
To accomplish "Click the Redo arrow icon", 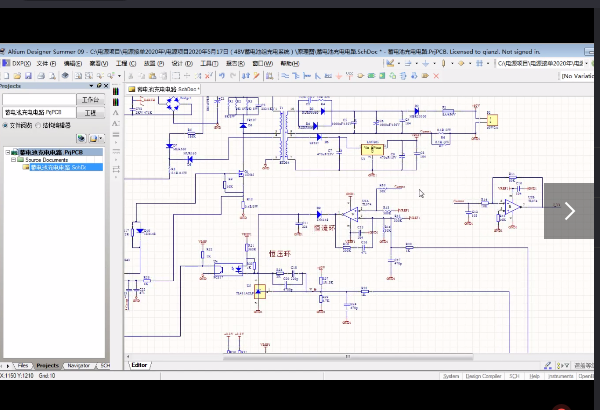I will [x=233, y=76].
